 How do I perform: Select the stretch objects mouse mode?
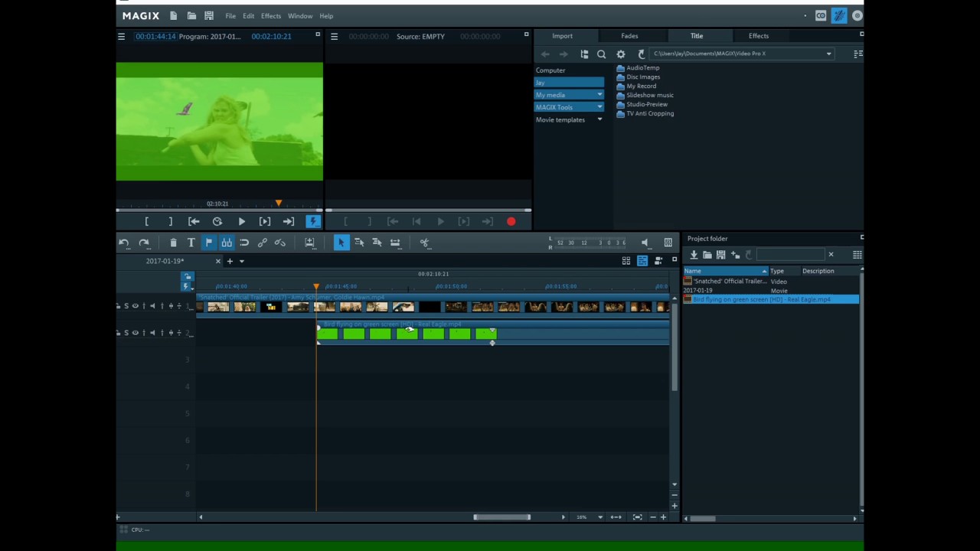tap(395, 243)
